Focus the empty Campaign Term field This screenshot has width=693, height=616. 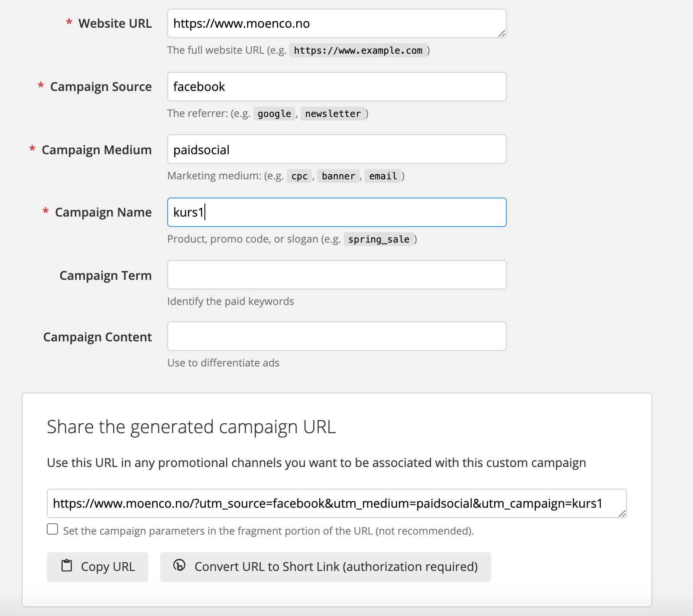tap(337, 275)
